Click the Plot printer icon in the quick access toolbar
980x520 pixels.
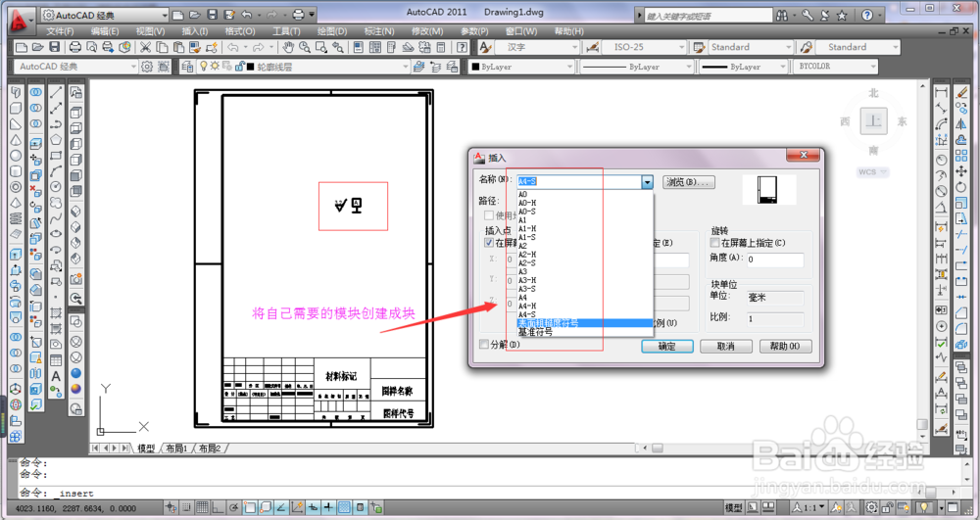[299, 15]
